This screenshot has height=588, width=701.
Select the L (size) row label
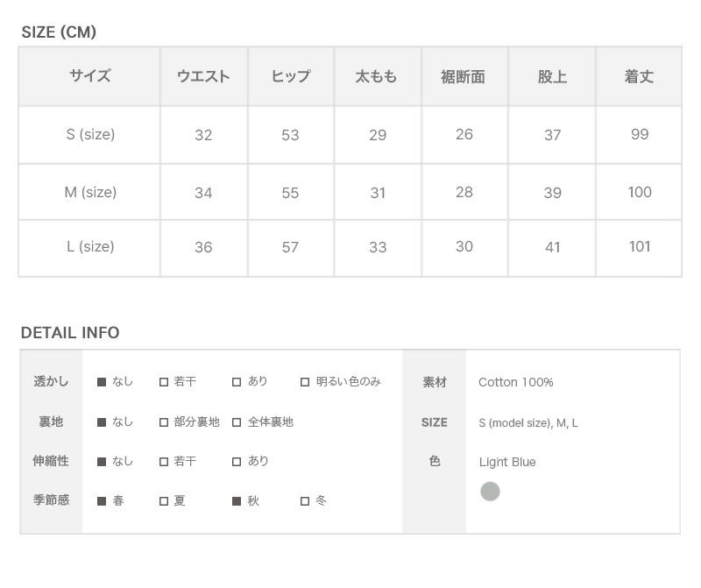tap(90, 247)
